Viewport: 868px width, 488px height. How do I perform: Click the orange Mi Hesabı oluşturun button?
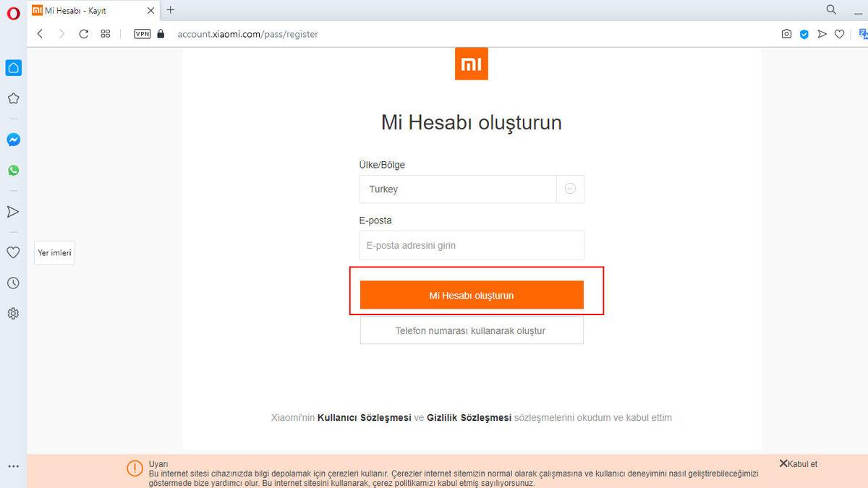pyautogui.click(x=472, y=295)
